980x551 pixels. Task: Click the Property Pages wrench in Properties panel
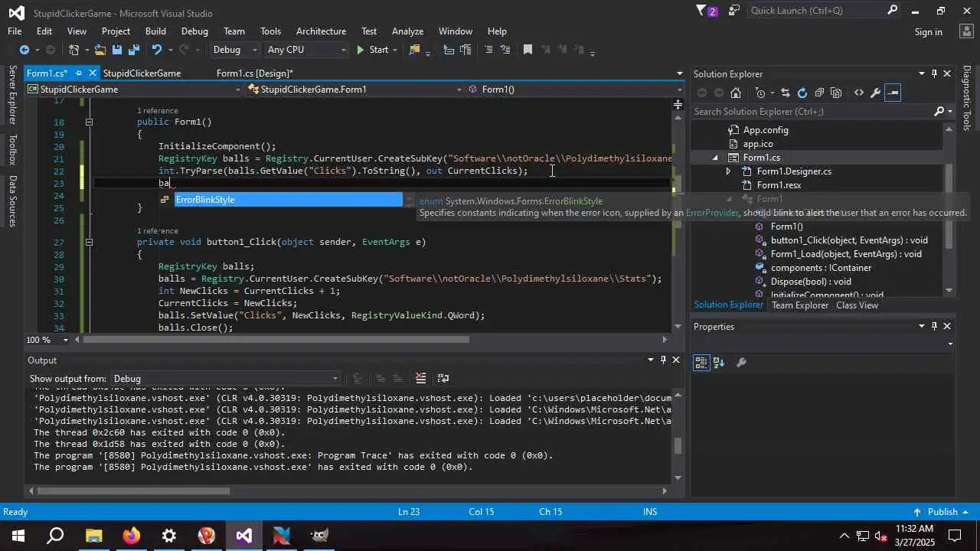[x=741, y=363]
